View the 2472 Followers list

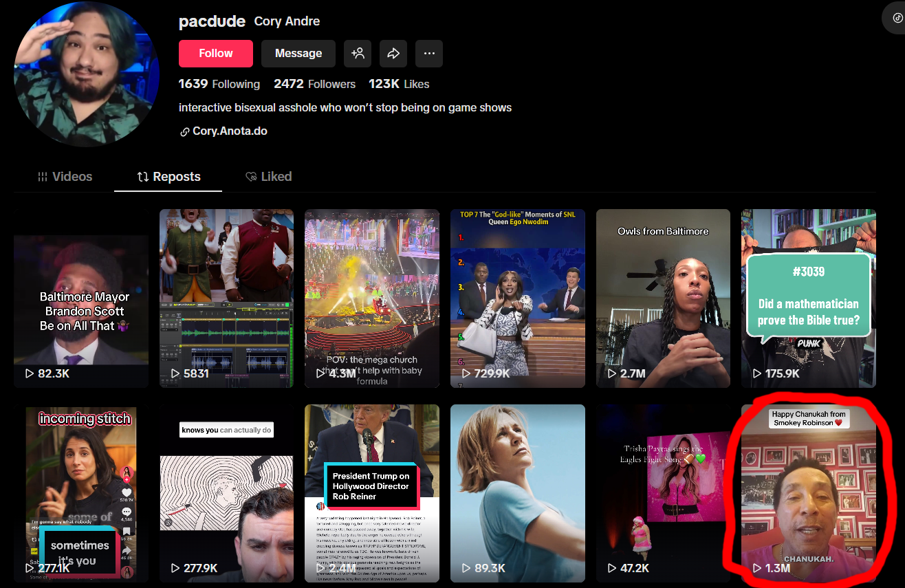click(x=315, y=84)
